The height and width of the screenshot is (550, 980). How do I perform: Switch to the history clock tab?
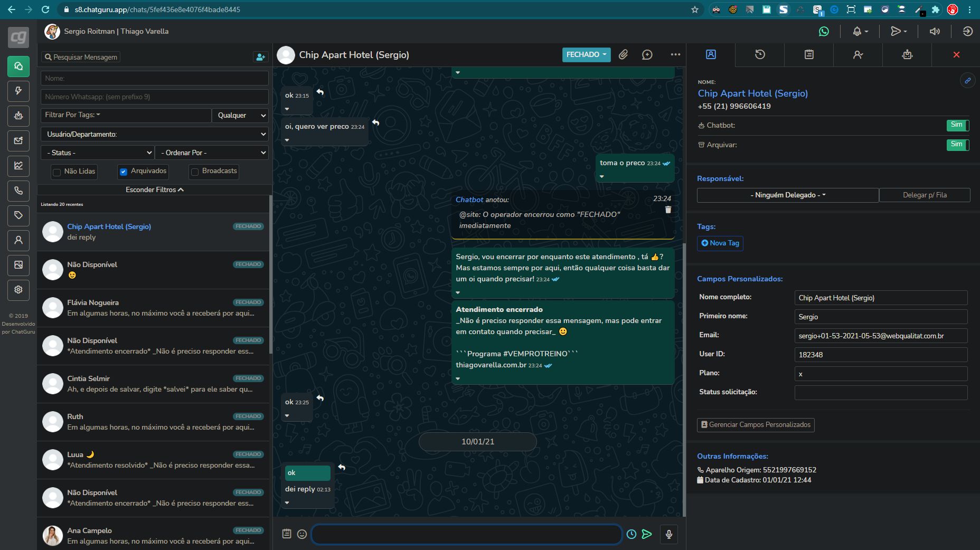760,55
